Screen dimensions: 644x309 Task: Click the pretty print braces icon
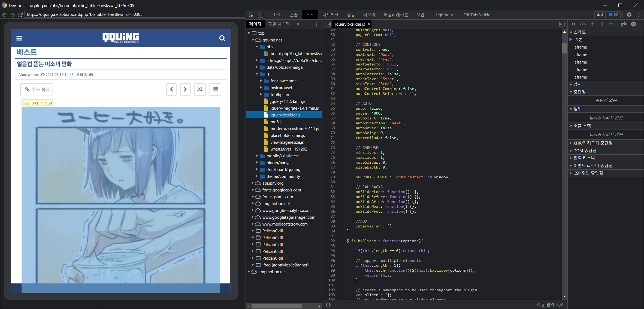click(328, 305)
